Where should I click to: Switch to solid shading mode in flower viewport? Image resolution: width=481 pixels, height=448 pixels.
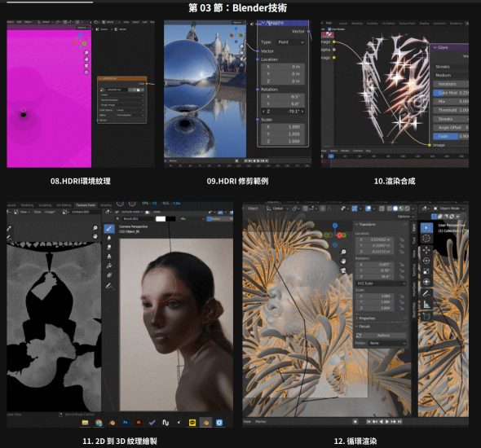click(395, 209)
